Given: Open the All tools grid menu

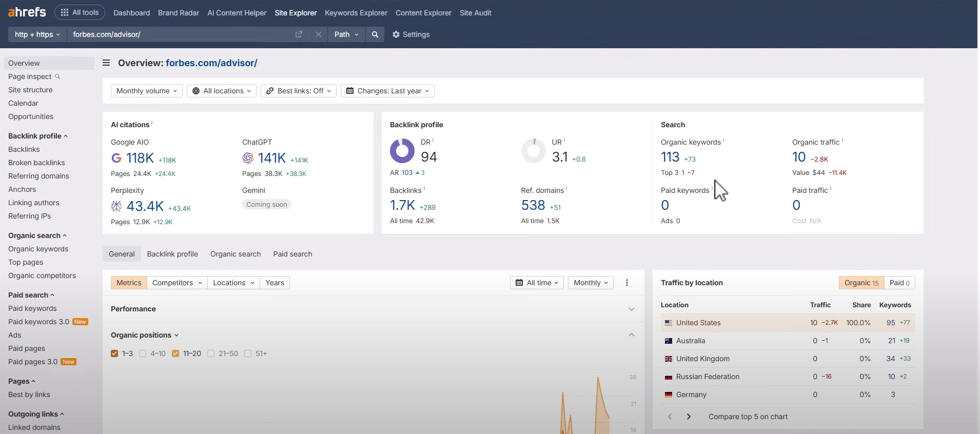Looking at the screenshot, I should pos(80,12).
